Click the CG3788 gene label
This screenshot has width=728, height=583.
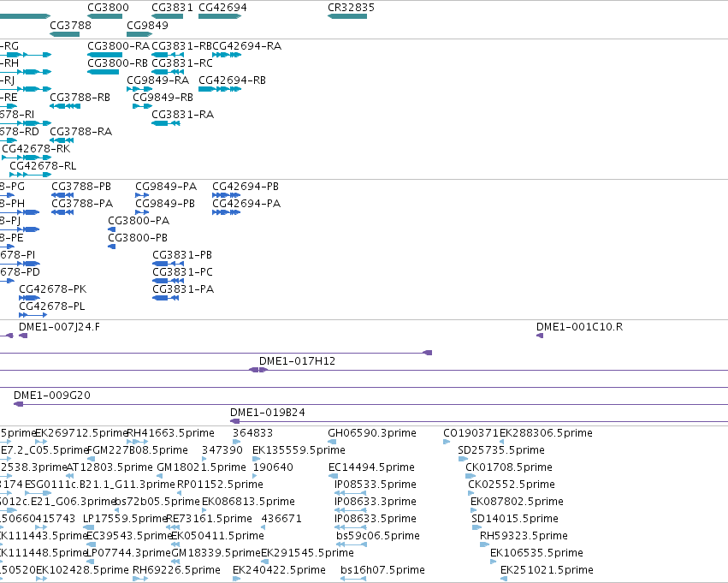point(70,25)
